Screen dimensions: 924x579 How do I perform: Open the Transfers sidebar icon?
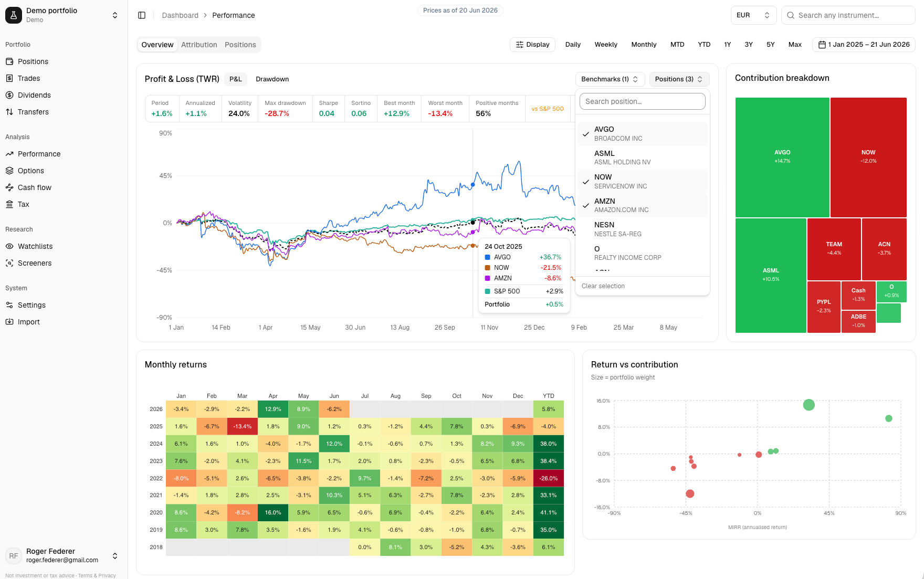point(9,112)
